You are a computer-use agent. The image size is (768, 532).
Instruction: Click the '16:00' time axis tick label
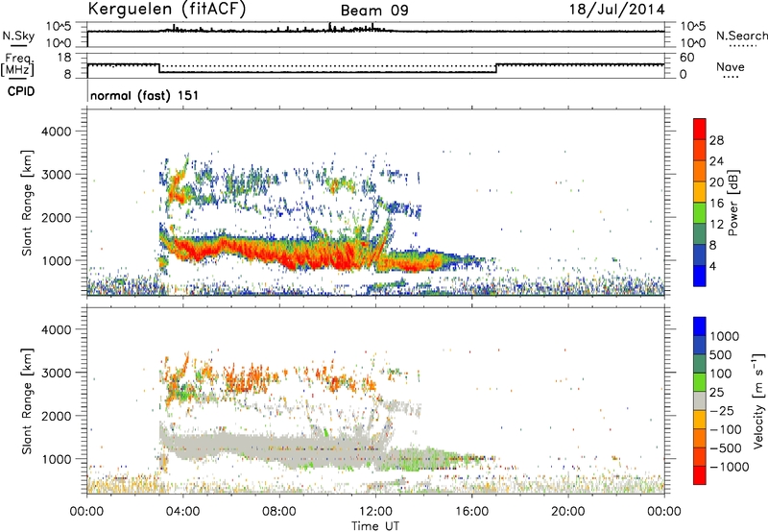(x=471, y=512)
